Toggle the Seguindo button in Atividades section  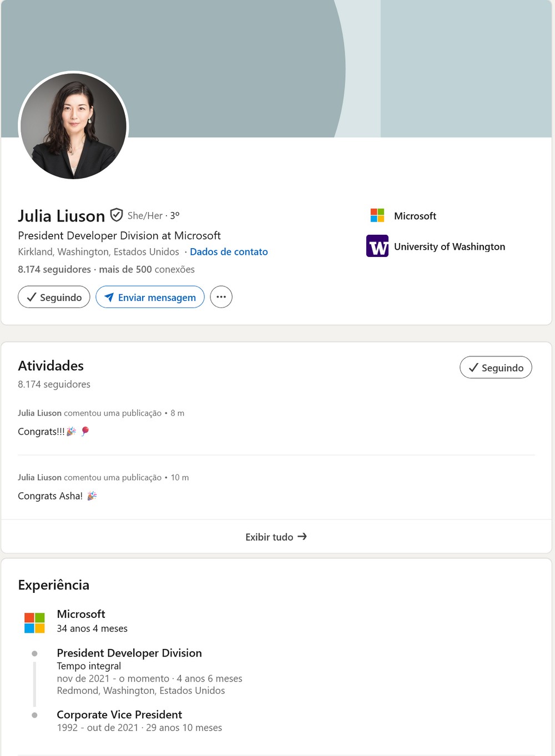click(496, 367)
